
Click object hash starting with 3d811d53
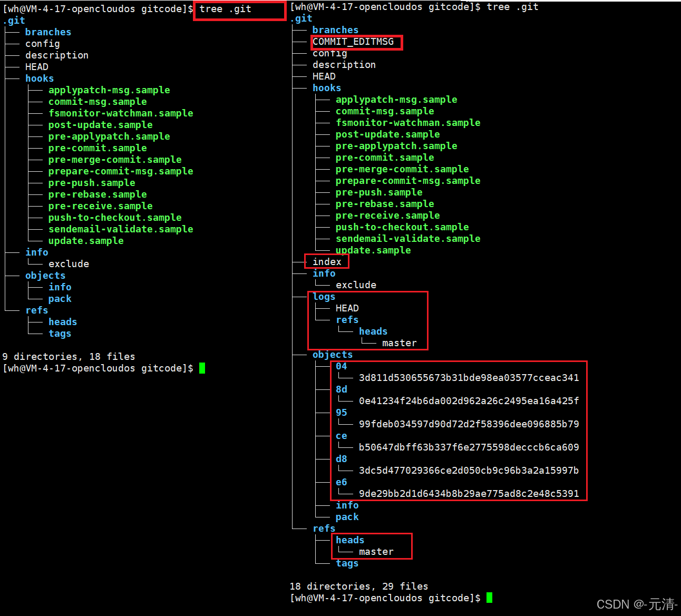pos(469,378)
